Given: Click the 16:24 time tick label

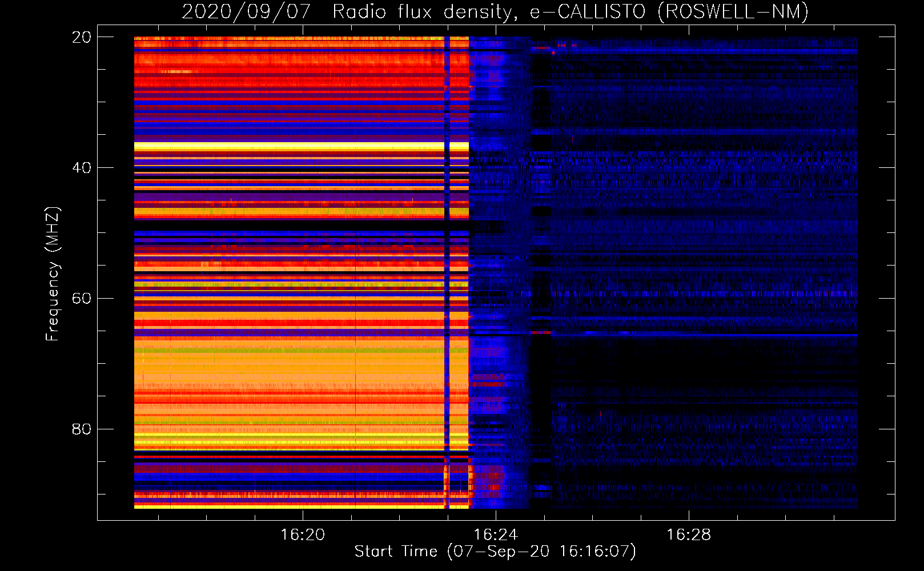Looking at the screenshot, I should click(x=496, y=535).
